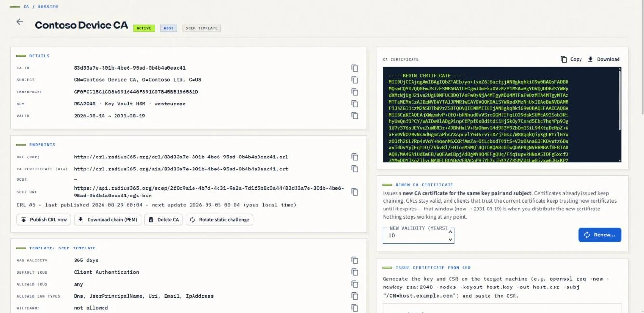Click the ROOT badge
The height and width of the screenshot is (313, 644).
tap(168, 28)
